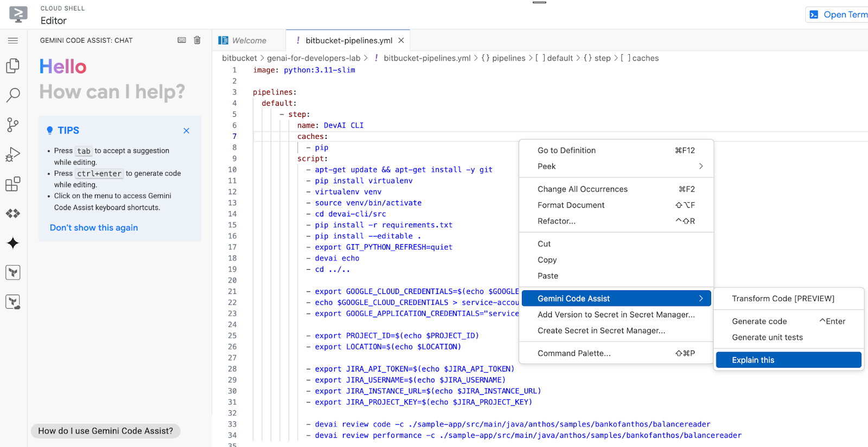Select Transform Code [PREVIEW]
The width and height of the screenshot is (868, 447).
789,298
